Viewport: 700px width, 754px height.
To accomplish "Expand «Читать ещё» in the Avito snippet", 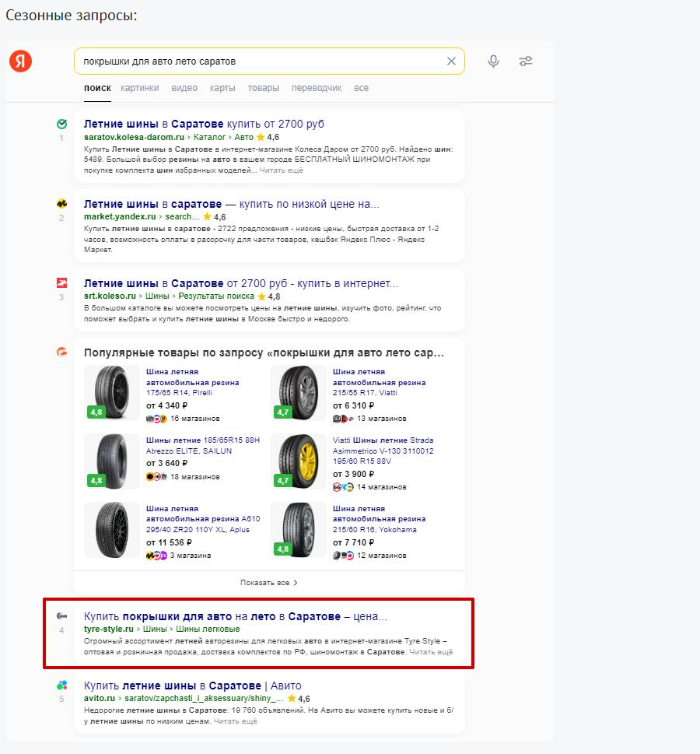I will (235, 721).
